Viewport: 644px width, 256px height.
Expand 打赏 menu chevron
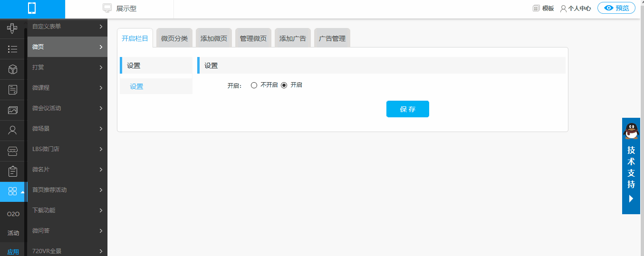[x=101, y=67]
